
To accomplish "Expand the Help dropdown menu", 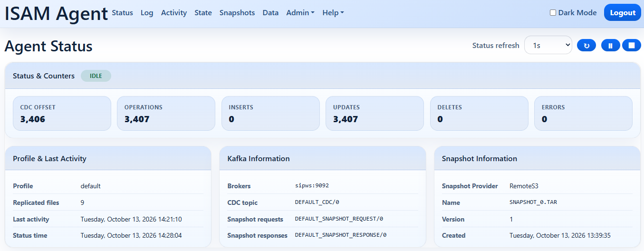I will coord(333,13).
